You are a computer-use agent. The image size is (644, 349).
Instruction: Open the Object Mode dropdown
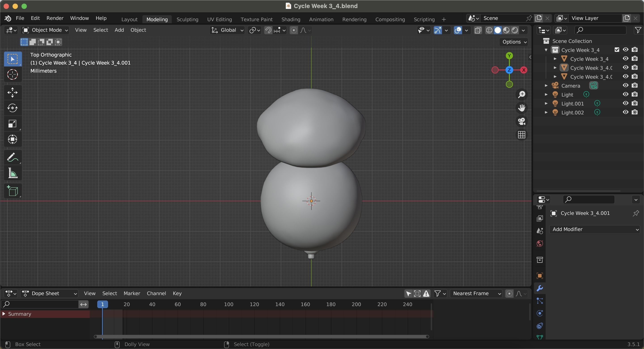tap(45, 30)
